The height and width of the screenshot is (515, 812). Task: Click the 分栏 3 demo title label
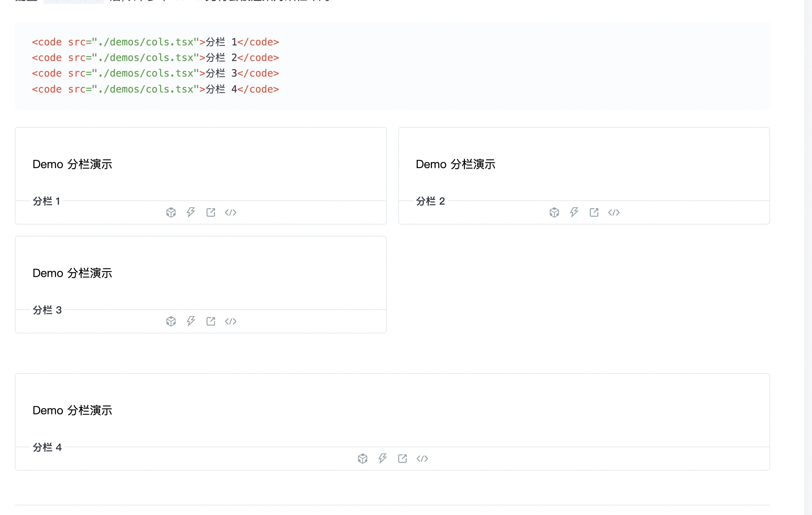47,310
